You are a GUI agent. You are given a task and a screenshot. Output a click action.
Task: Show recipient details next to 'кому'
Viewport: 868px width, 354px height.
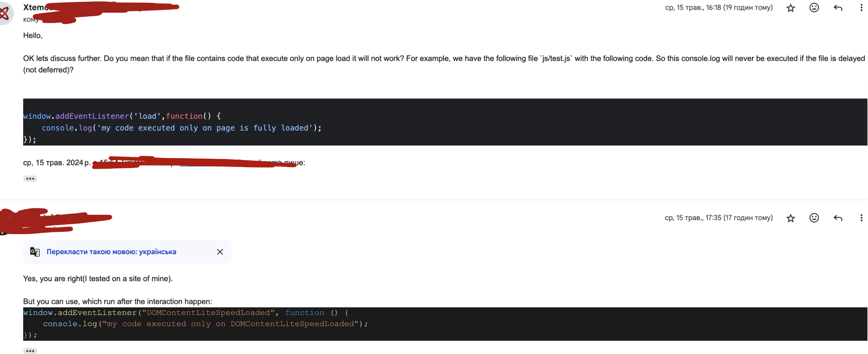[30, 20]
